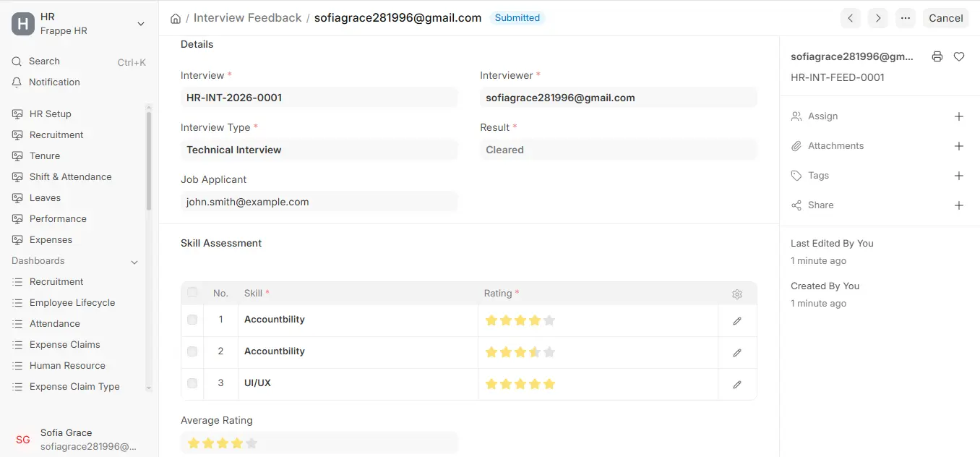Click the SG user avatar

23,440
